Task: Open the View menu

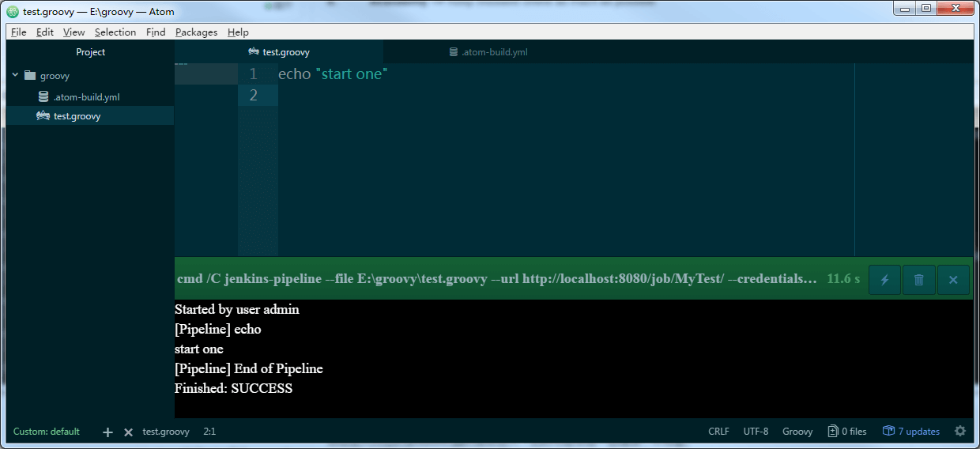Action: [73, 32]
